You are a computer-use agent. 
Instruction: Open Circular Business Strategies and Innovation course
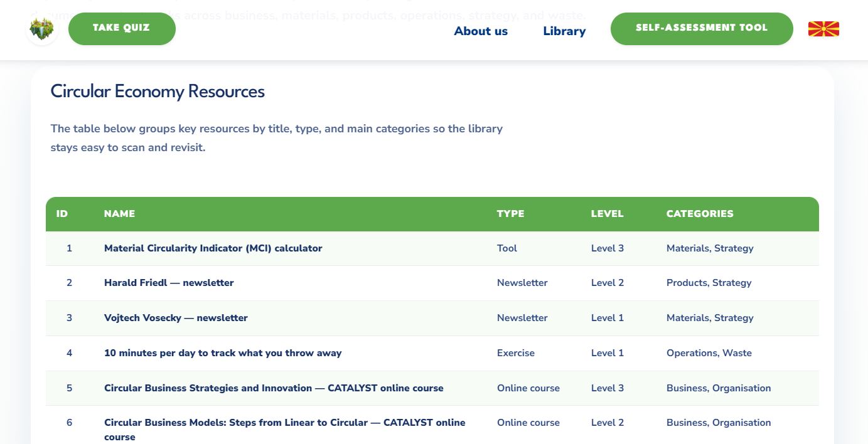pos(274,388)
